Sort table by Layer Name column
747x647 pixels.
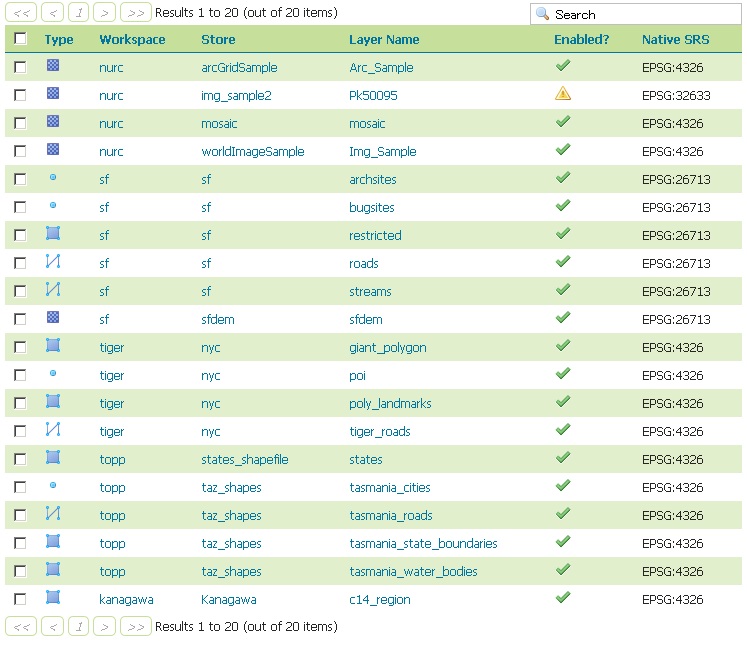pyautogui.click(x=384, y=40)
